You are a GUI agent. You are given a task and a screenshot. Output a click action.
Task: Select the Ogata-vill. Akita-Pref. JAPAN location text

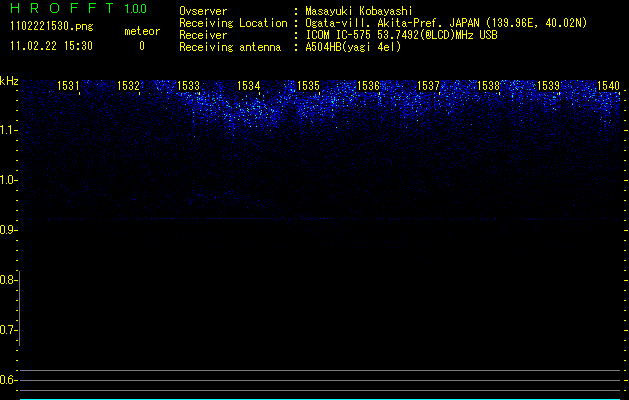pos(446,23)
